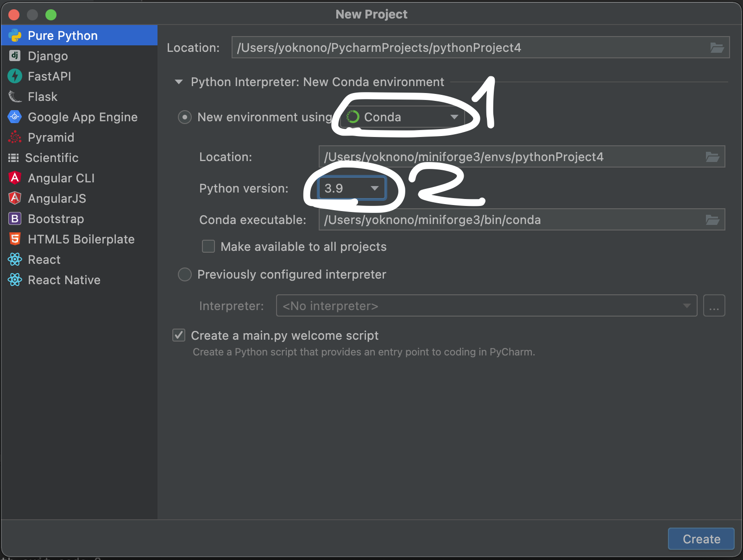Viewport: 743px width, 560px height.
Task: Select Google App Engine project type
Action: coord(79,117)
